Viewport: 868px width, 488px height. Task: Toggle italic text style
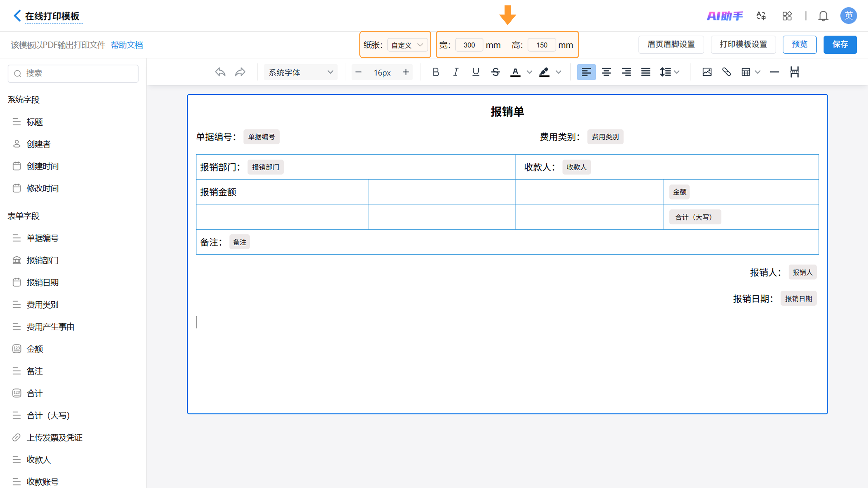(x=455, y=72)
